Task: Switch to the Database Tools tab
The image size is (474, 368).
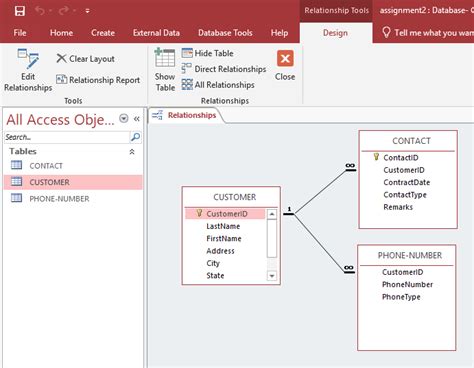Action: [x=225, y=33]
